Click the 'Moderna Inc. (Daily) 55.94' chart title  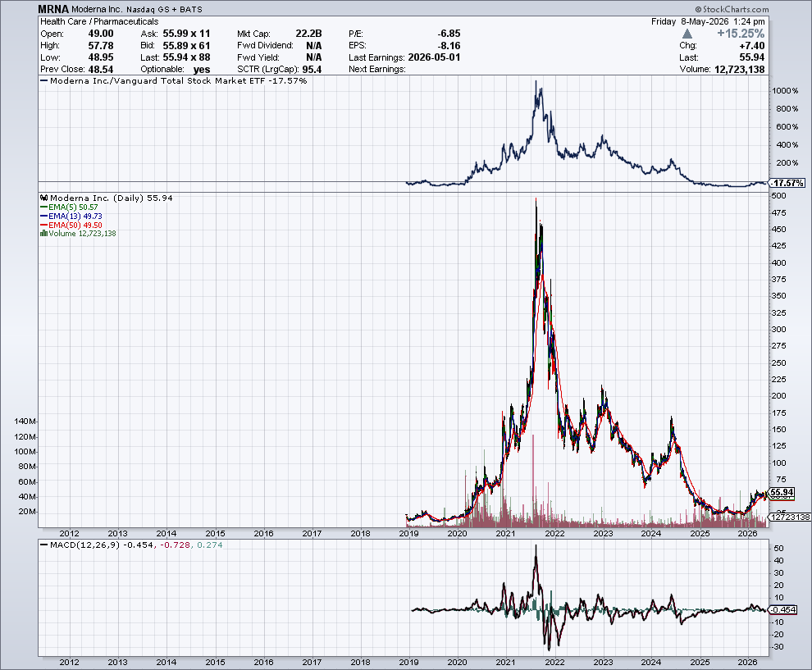(x=107, y=198)
